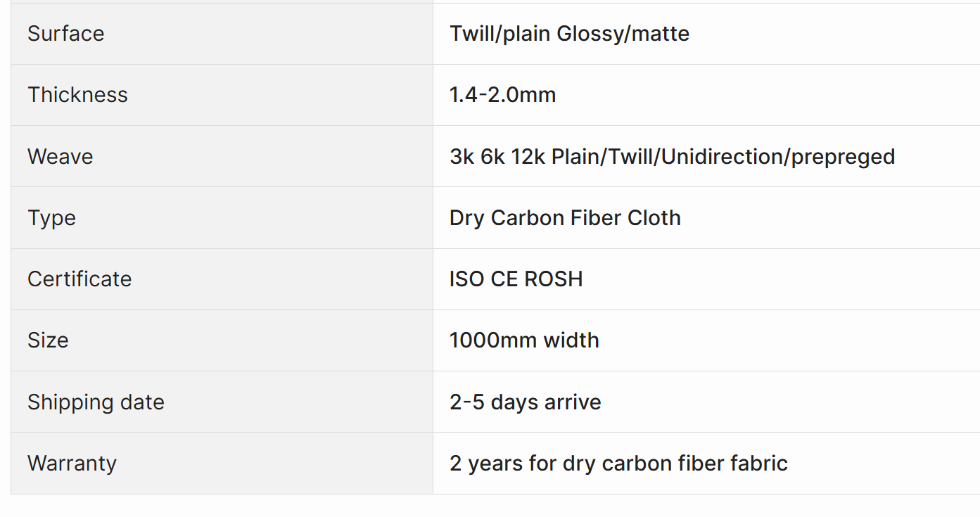
Task: Select the 'Dry Carbon Fiber Cloth' value
Action: click(x=565, y=218)
